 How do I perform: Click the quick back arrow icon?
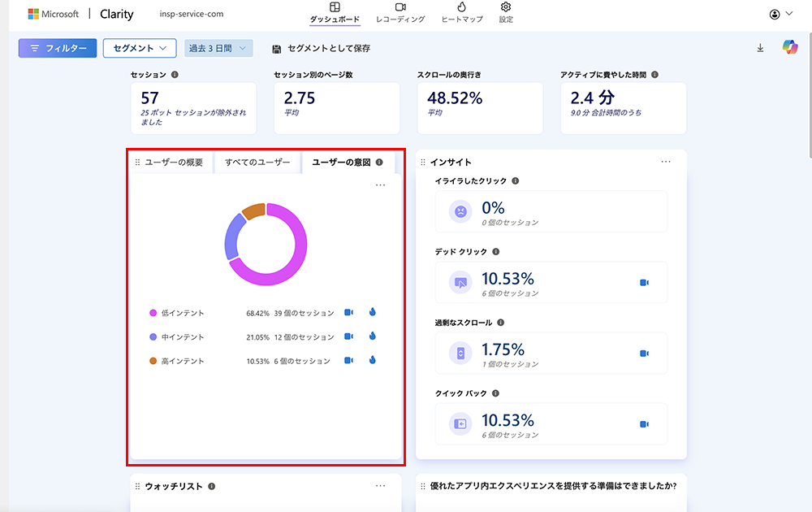pyautogui.click(x=460, y=424)
